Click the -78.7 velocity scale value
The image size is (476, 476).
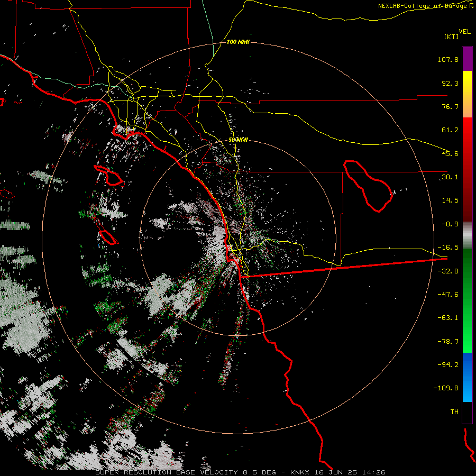[x=448, y=342]
